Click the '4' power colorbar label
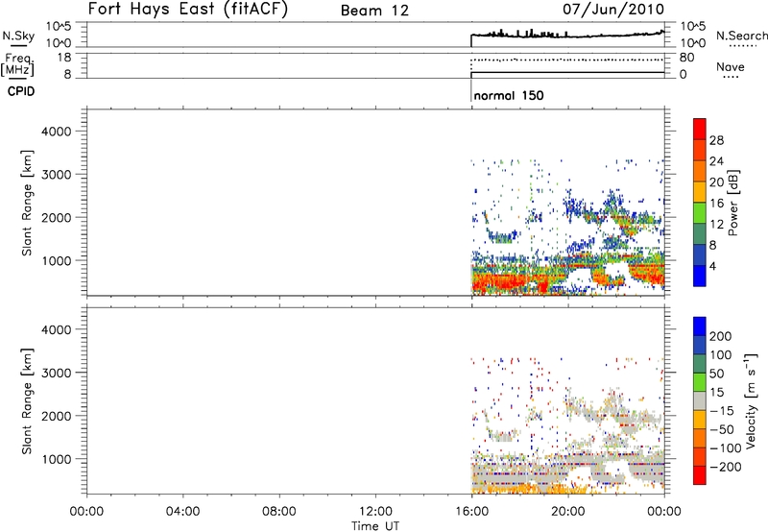The height and width of the screenshot is (532, 768). pyautogui.click(x=712, y=266)
